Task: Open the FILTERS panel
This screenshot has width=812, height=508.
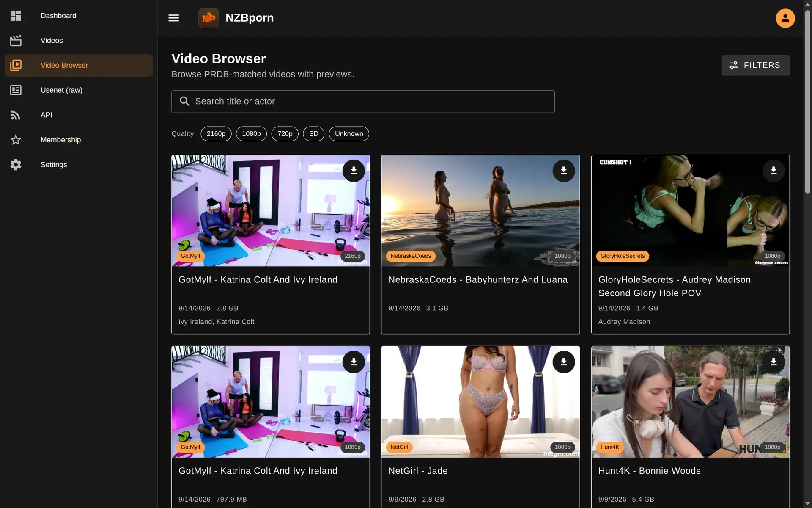Action: pyautogui.click(x=755, y=65)
